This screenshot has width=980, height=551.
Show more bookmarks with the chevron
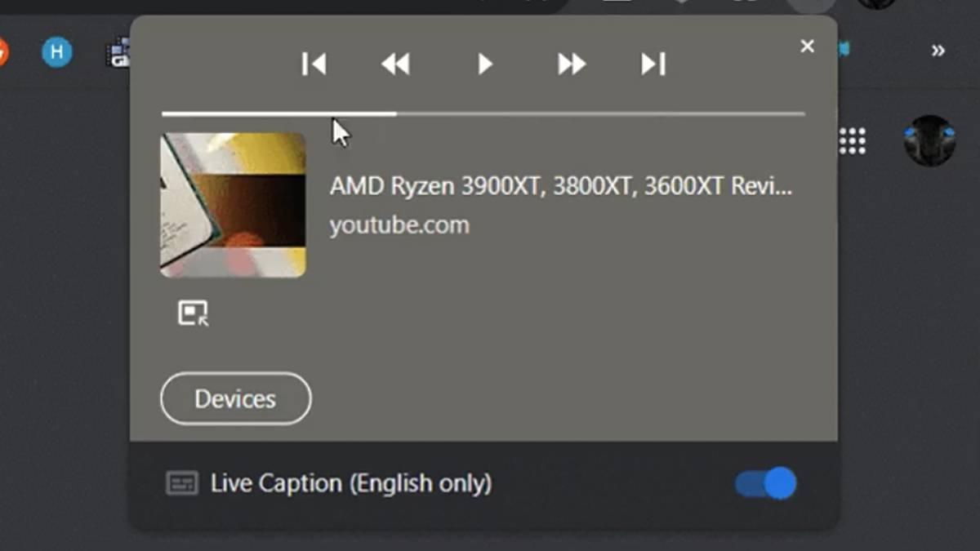[938, 51]
